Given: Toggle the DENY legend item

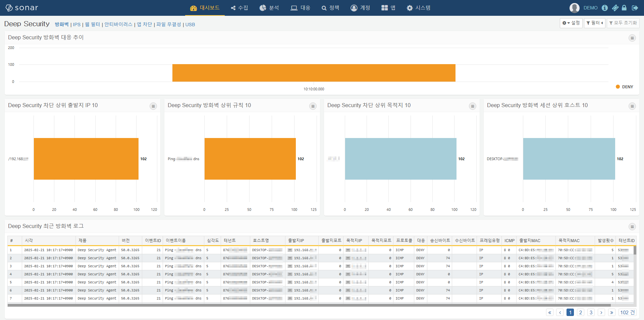Looking at the screenshot, I should pyautogui.click(x=625, y=87).
